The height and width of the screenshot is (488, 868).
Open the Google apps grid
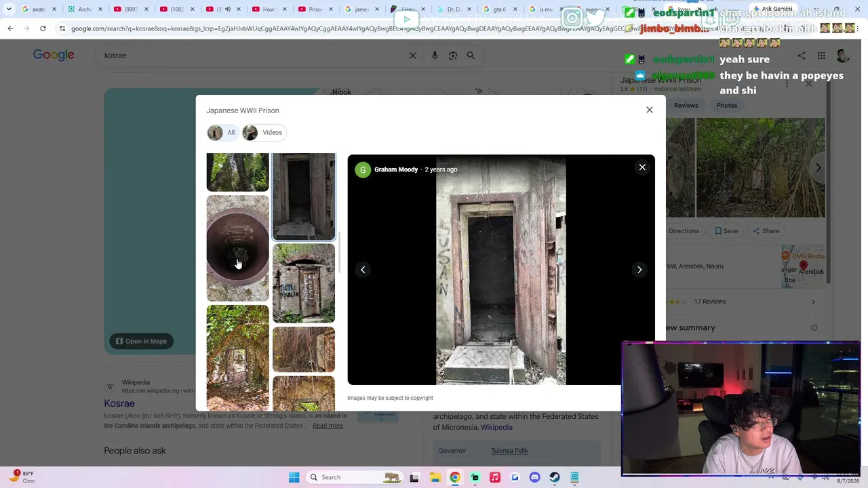[821, 56]
